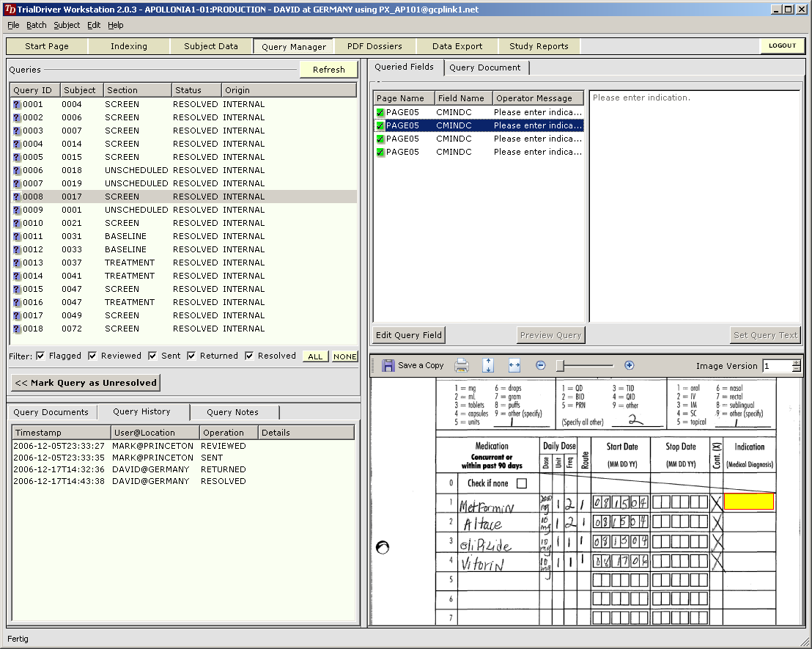Increase Image Version with the up stepper arrow
This screenshot has height=649, width=812.
click(797, 362)
